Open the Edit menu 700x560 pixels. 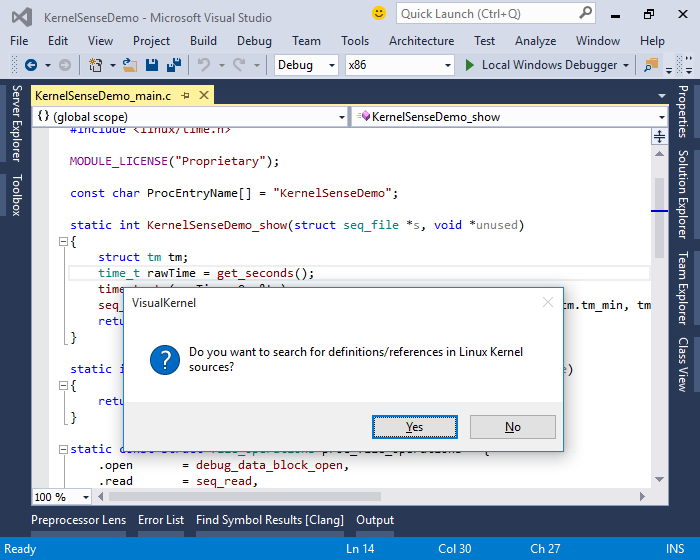click(58, 41)
